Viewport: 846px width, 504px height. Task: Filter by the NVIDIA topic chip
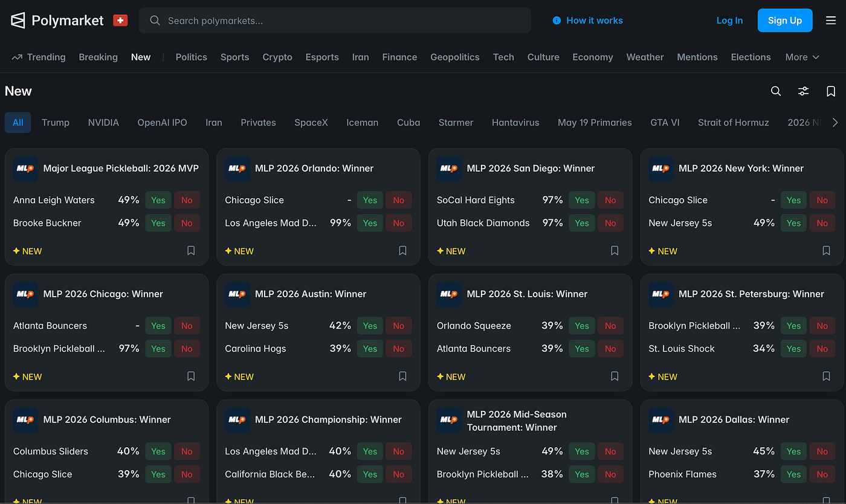(103, 123)
